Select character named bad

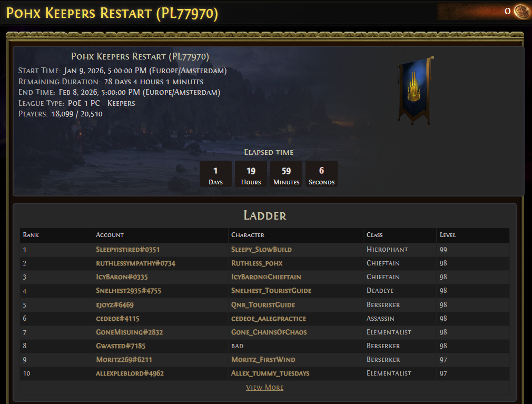point(237,346)
